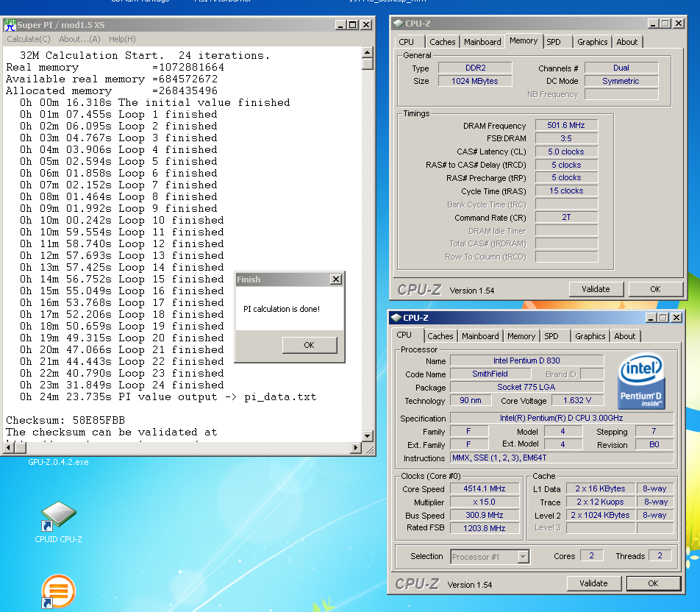This screenshot has width=700, height=612.
Task: Click Super PI horizontal scrollbar left arrow
Action: point(8,448)
